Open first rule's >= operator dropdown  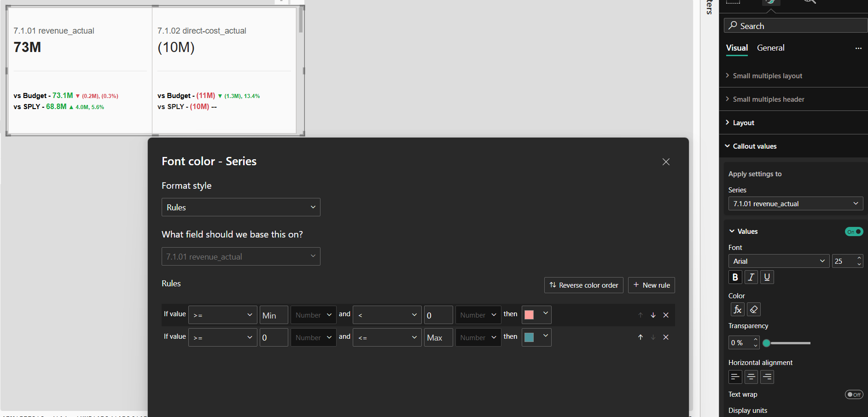(222, 315)
